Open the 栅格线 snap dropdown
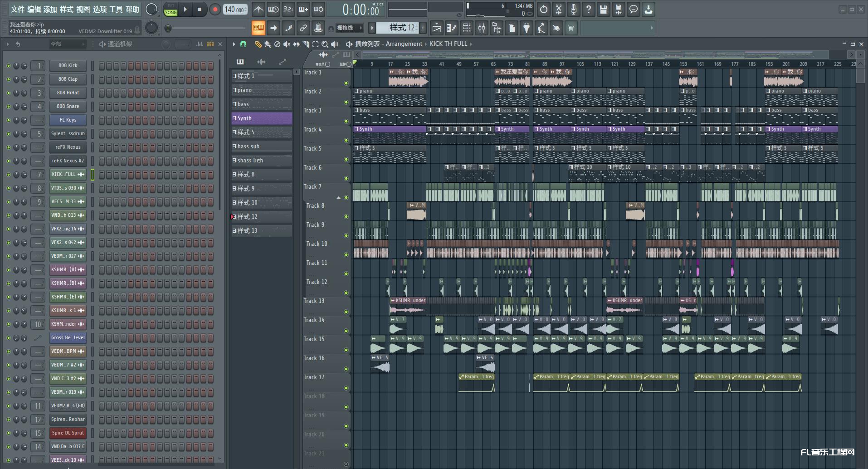868x469 pixels. tap(349, 28)
